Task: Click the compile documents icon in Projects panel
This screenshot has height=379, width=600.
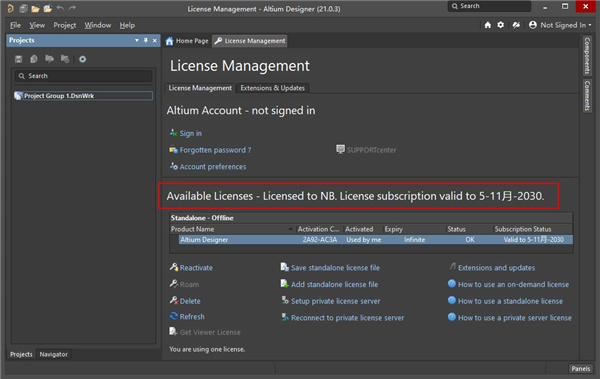Action: tap(34, 59)
